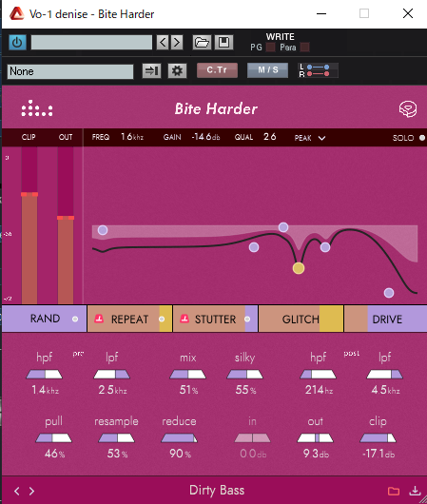427x504 pixels.
Task: Click the routing arrow-to-bar icon
Action: (x=151, y=70)
